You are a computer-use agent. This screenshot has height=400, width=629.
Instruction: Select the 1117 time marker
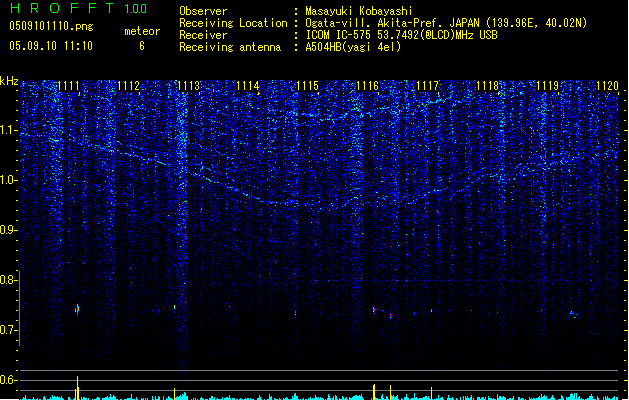(427, 86)
